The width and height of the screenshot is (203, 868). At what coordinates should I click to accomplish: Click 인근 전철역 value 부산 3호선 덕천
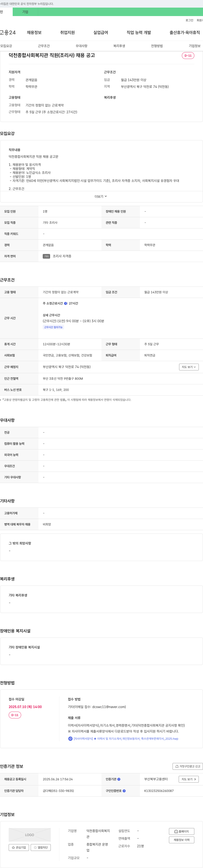pyautogui.click(x=63, y=378)
